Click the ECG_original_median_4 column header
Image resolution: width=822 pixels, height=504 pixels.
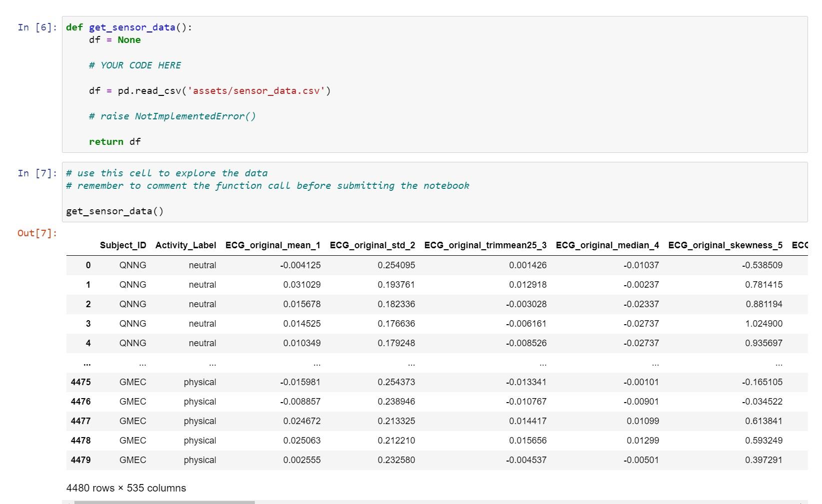607,245
